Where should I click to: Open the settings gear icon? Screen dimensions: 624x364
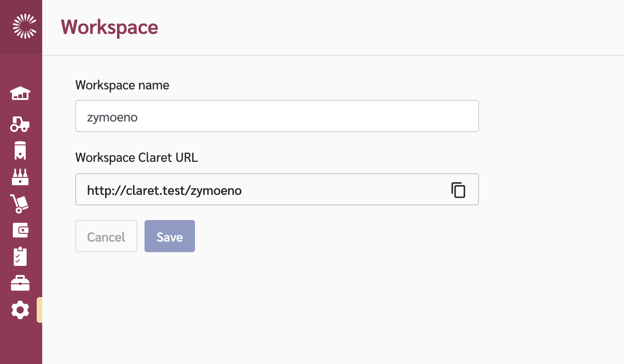point(20,310)
